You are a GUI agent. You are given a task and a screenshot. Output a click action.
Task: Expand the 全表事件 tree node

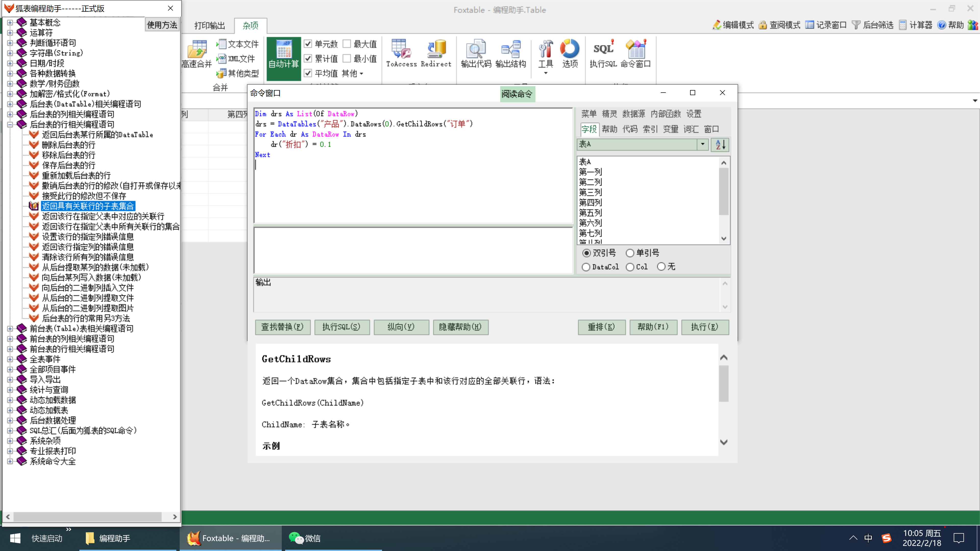pos(10,359)
